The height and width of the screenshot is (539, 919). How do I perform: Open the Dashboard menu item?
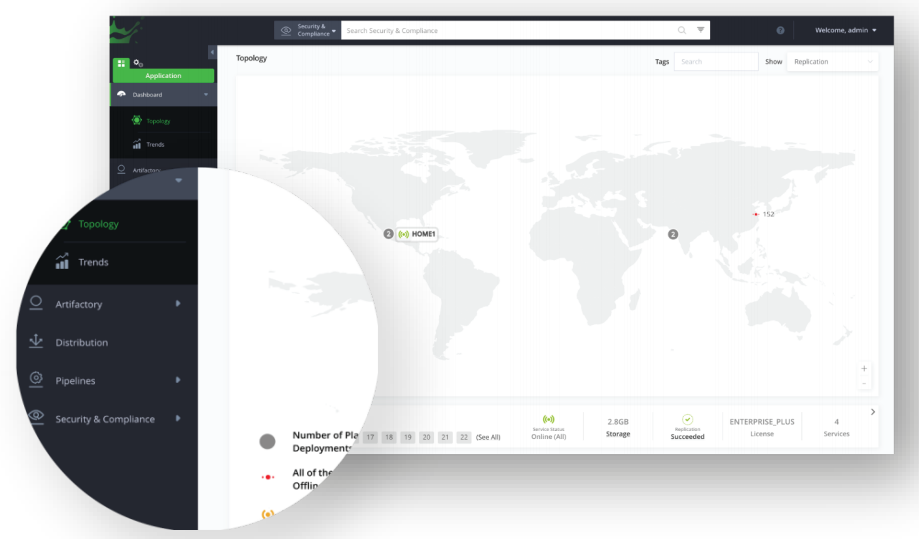(163, 95)
